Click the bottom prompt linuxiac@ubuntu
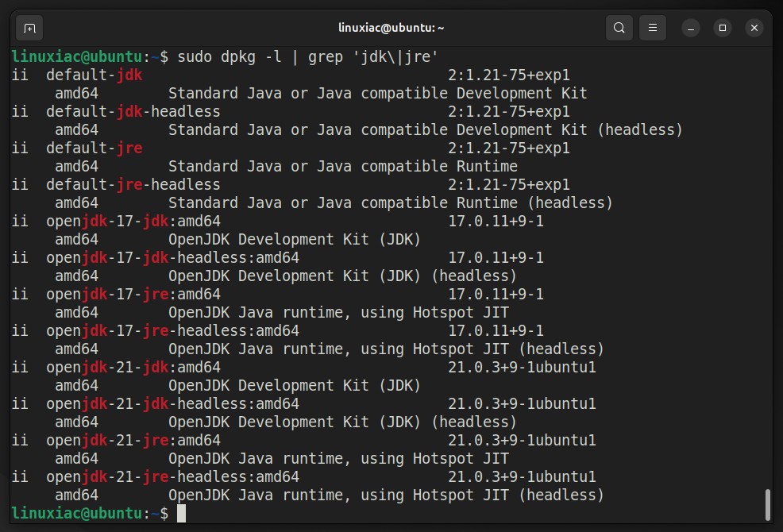The height and width of the screenshot is (532, 783). pos(77,514)
